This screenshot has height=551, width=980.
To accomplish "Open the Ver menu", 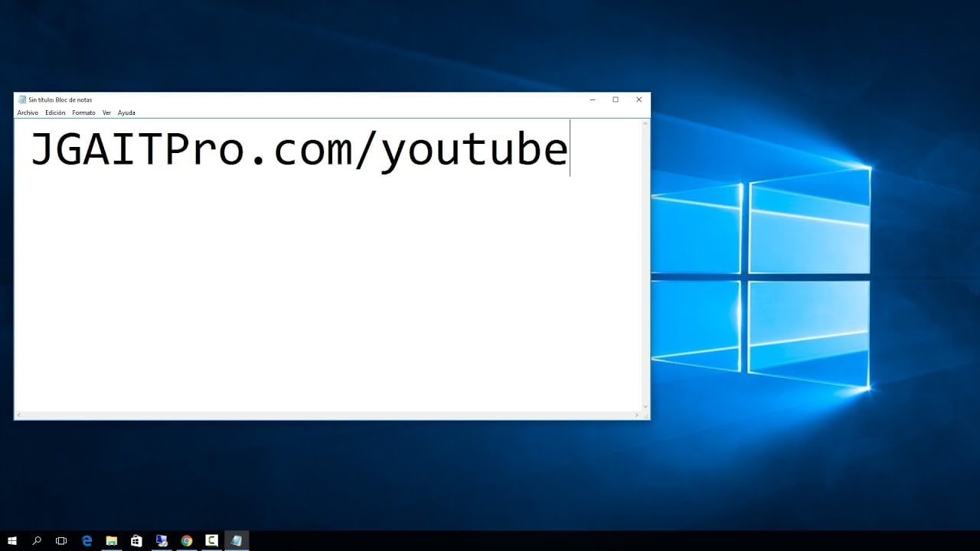I will 106,112.
